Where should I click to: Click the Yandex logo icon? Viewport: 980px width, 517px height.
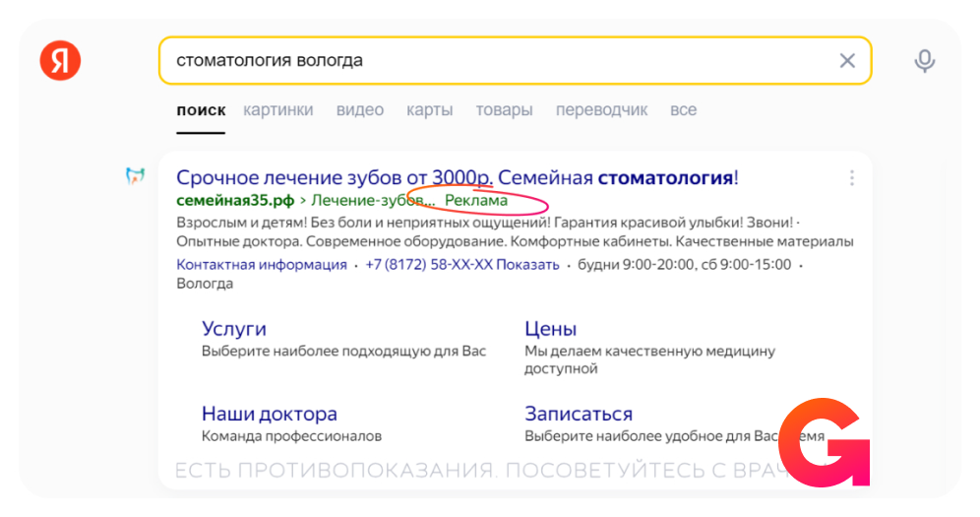[60, 61]
